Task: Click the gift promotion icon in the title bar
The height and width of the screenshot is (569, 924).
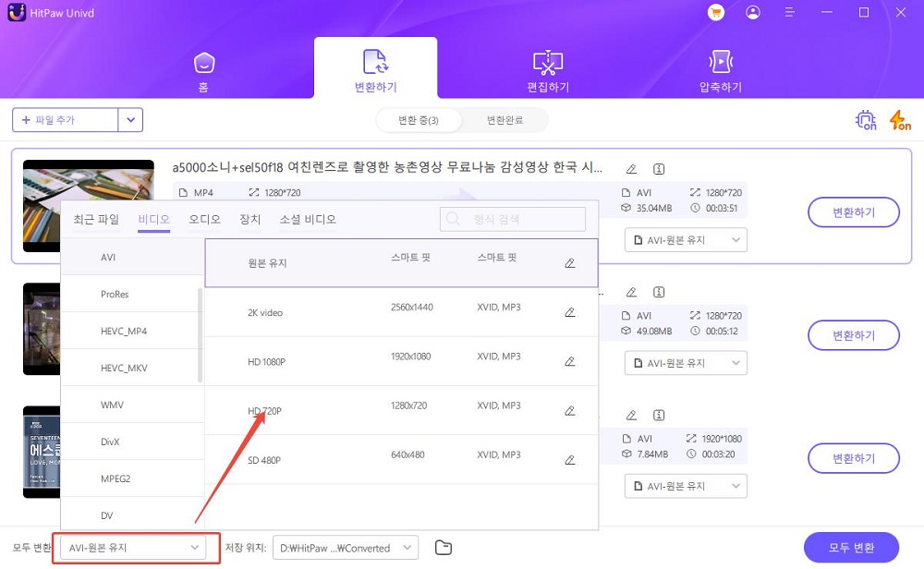Action: [x=716, y=12]
